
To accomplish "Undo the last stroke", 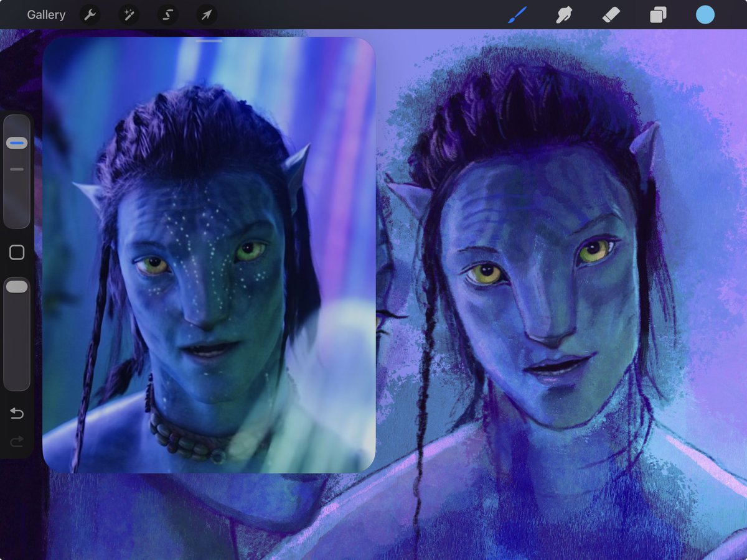I will coord(17,414).
